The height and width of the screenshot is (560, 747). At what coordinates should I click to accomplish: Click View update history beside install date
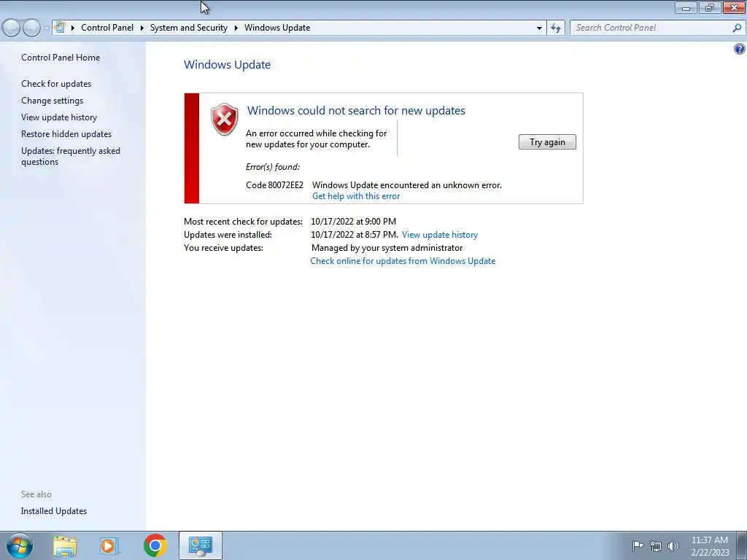[x=440, y=235]
